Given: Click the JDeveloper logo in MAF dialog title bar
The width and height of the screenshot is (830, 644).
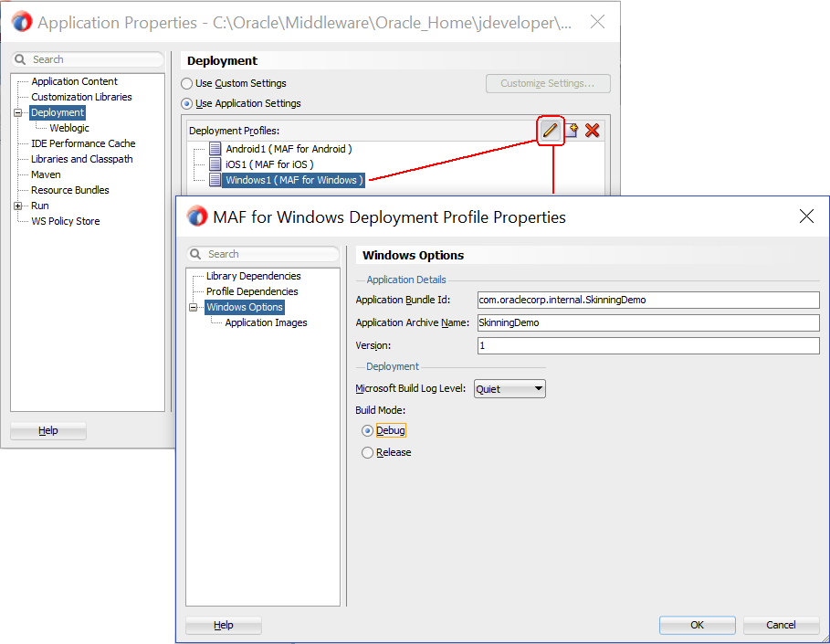Looking at the screenshot, I should [197, 216].
